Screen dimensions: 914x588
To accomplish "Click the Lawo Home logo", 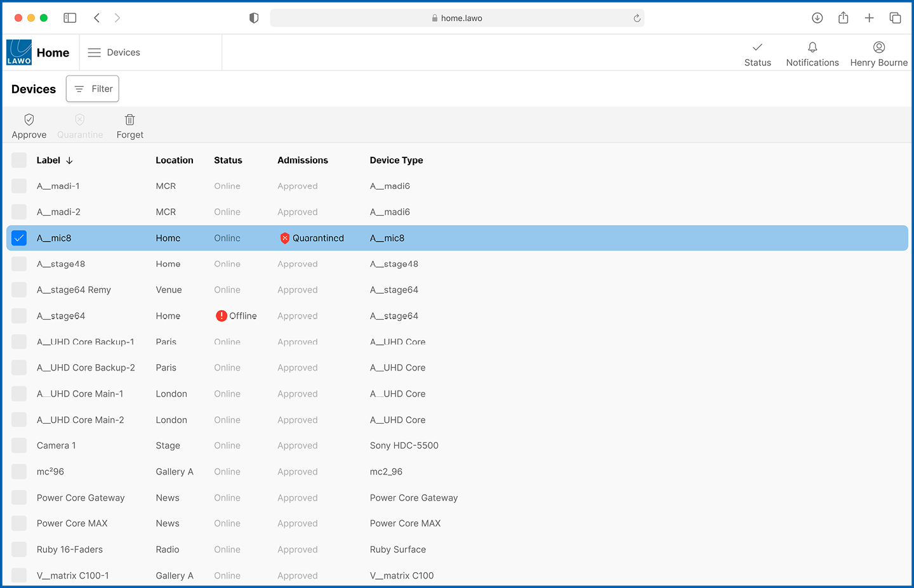I will (x=19, y=53).
